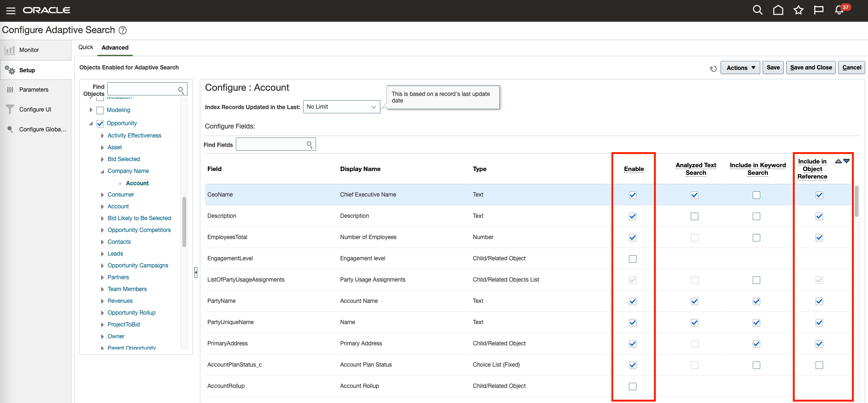This screenshot has width=868, height=403.
Task: Enable the EngagementLevel field checkbox
Action: click(x=633, y=259)
